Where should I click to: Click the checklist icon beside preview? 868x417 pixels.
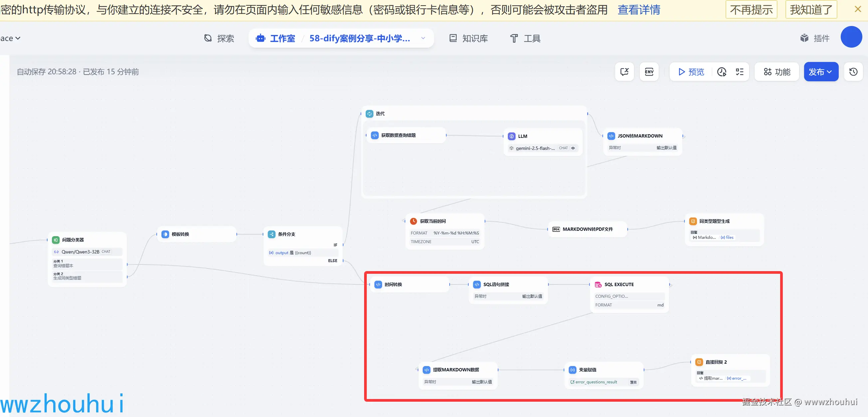740,72
